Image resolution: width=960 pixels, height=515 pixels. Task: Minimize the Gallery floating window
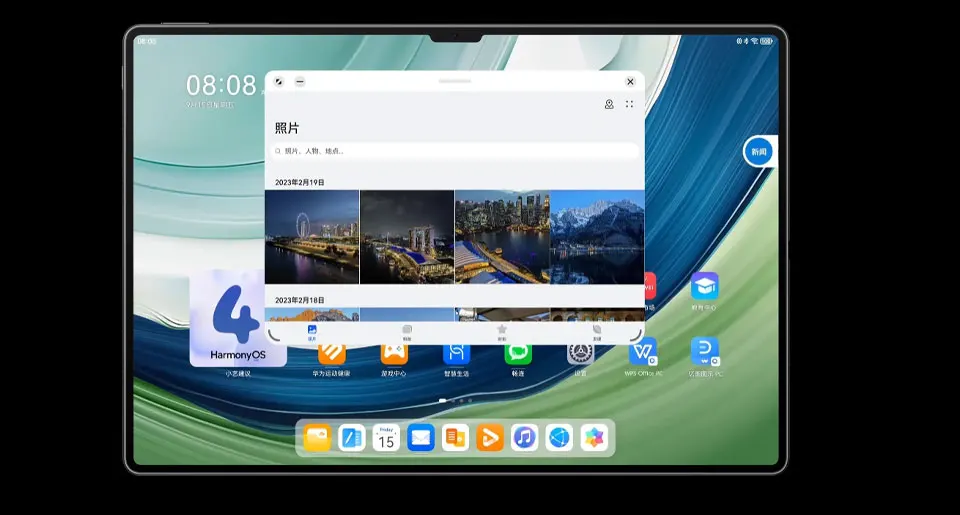tap(300, 81)
